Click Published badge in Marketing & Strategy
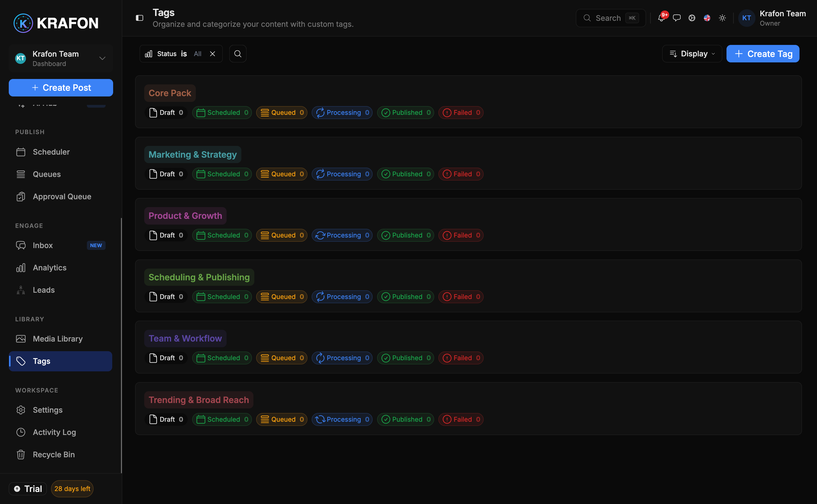This screenshot has width=817, height=504. (x=405, y=174)
